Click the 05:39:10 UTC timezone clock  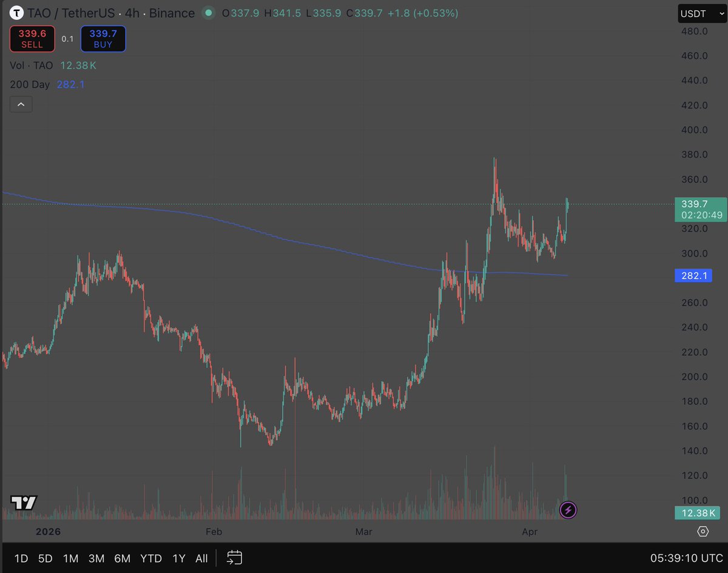point(684,558)
